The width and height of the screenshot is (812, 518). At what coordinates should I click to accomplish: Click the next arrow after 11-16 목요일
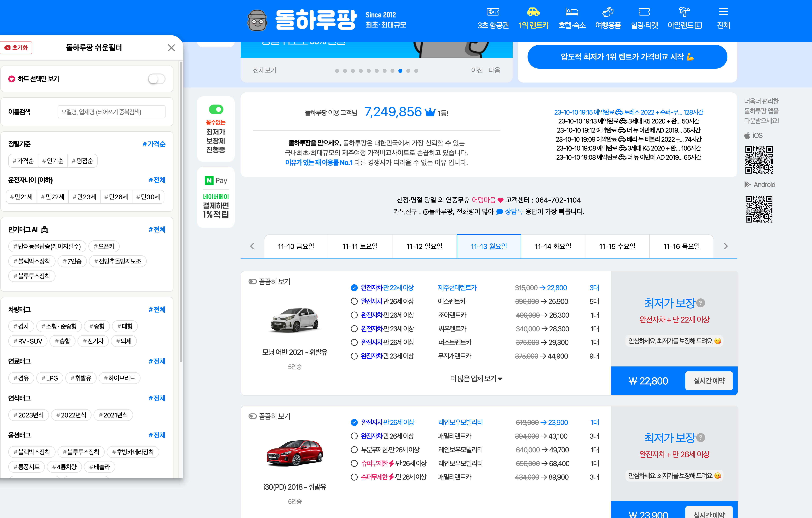(726, 246)
